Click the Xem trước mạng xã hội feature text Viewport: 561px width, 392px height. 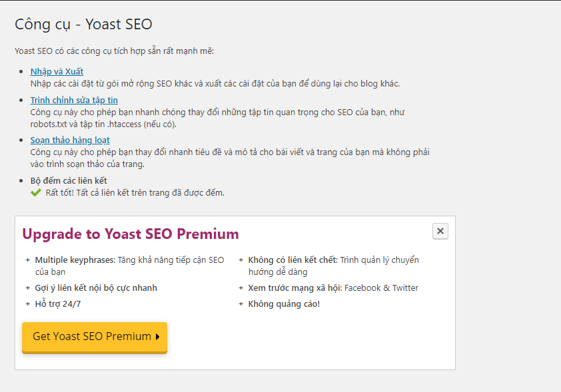click(x=333, y=288)
